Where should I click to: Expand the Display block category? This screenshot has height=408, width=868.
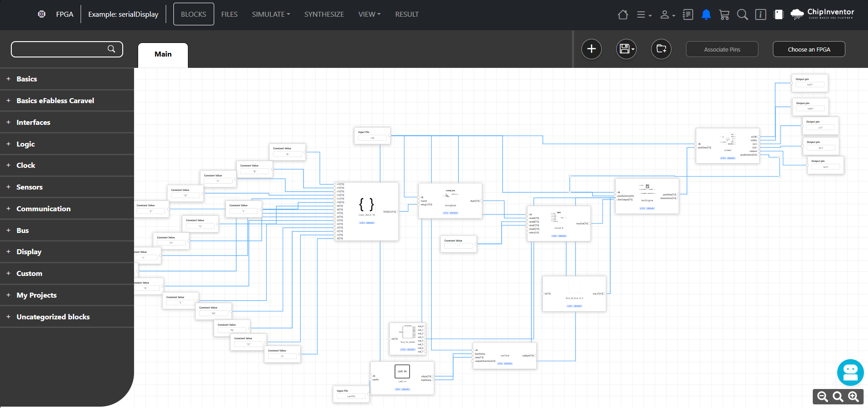click(x=29, y=252)
